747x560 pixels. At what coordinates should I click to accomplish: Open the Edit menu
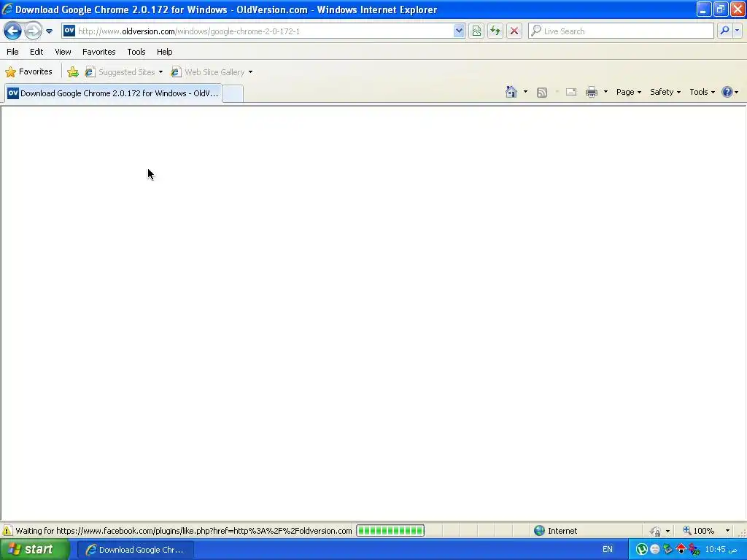(36, 52)
